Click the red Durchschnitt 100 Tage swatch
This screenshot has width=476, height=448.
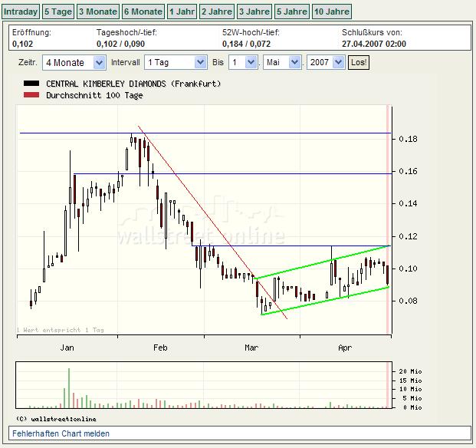click(x=31, y=95)
